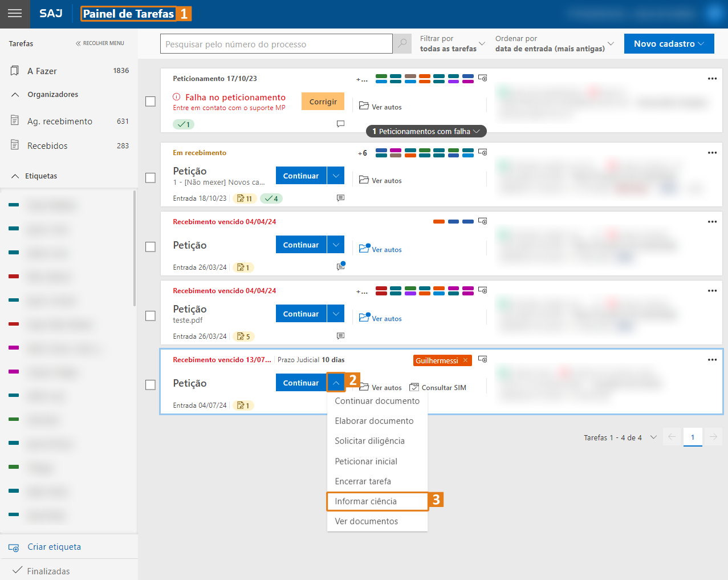Collapse the Organizadores section in the sidebar
This screenshot has height=580, width=728.
pyautogui.click(x=15, y=95)
